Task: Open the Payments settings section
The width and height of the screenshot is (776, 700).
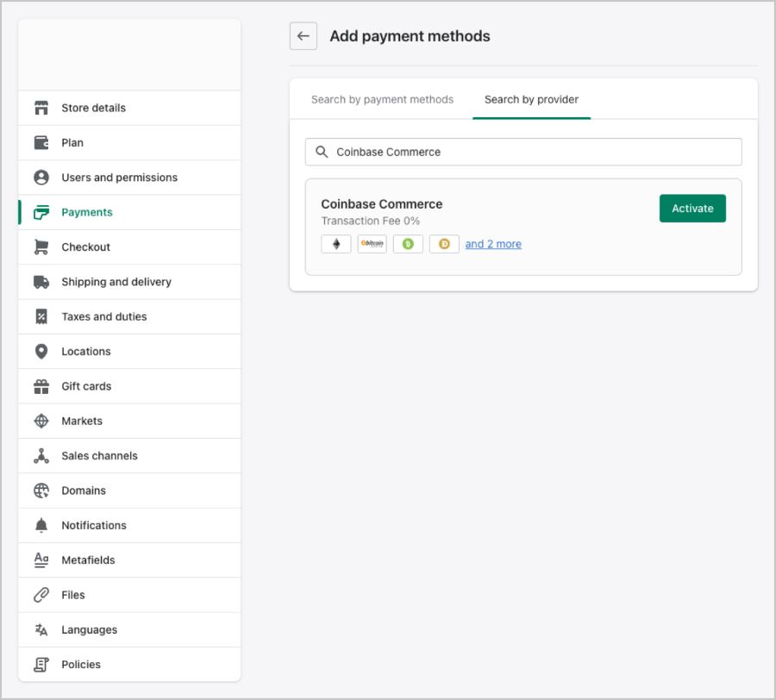Action: pos(129,212)
